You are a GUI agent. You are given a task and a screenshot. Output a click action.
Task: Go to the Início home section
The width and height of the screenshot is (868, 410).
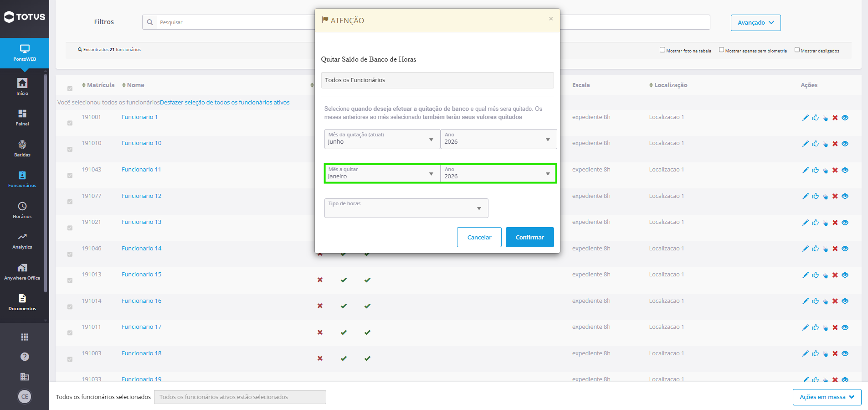[22, 86]
